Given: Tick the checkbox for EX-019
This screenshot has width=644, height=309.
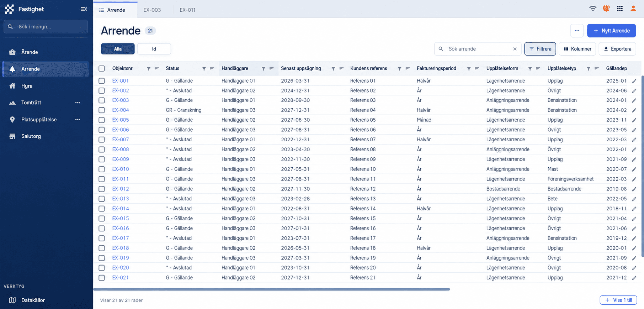Looking at the screenshot, I should click(x=102, y=258).
